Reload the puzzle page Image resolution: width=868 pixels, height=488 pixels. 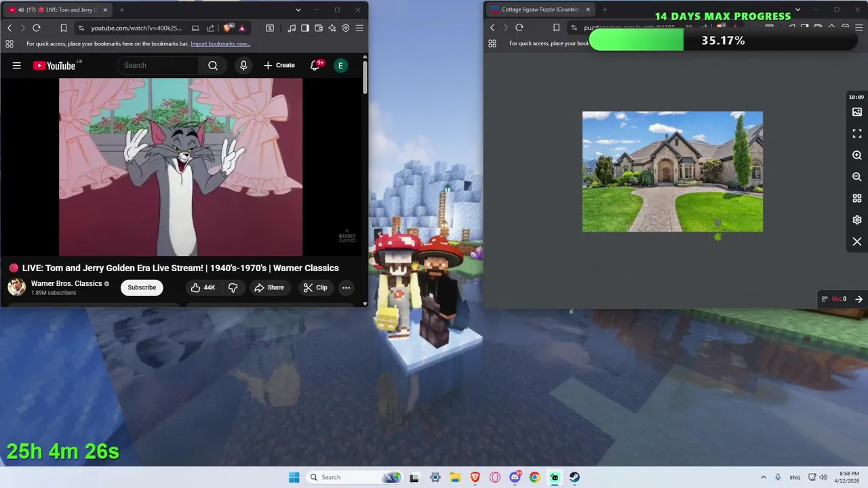[519, 28]
